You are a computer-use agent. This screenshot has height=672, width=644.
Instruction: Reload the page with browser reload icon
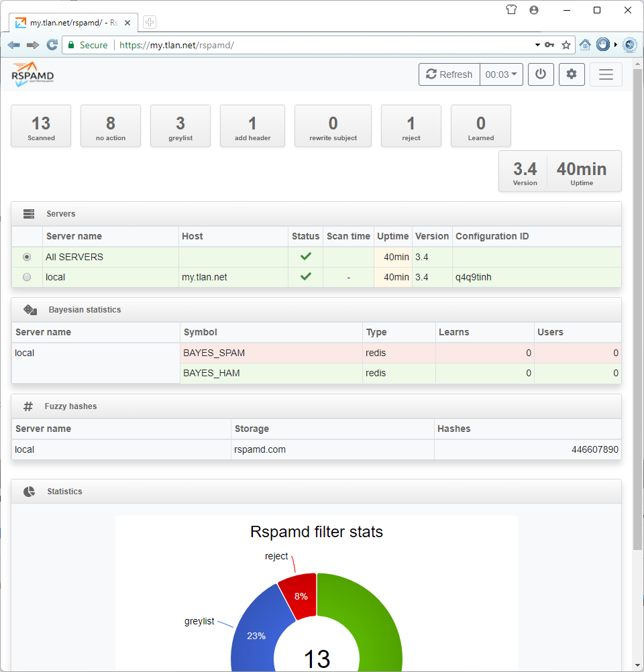(52, 45)
